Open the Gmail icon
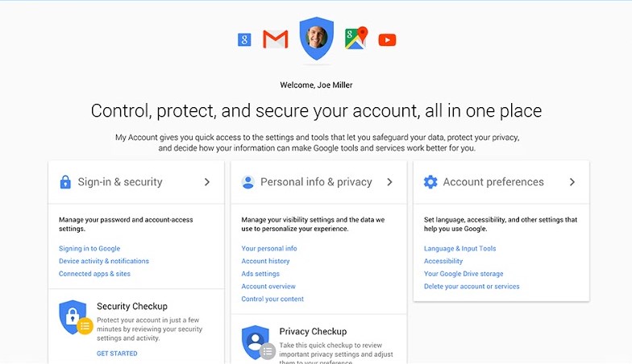The height and width of the screenshot is (364, 632). pyautogui.click(x=276, y=39)
